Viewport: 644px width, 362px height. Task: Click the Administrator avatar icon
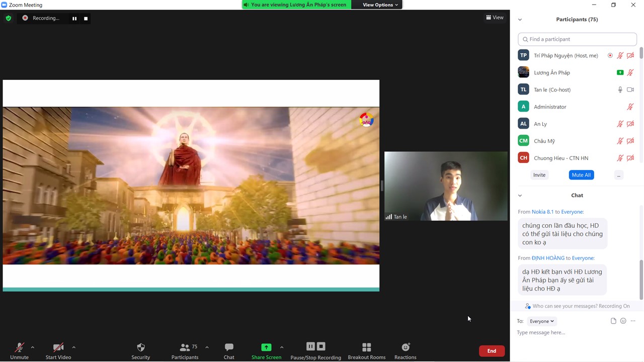(x=523, y=107)
